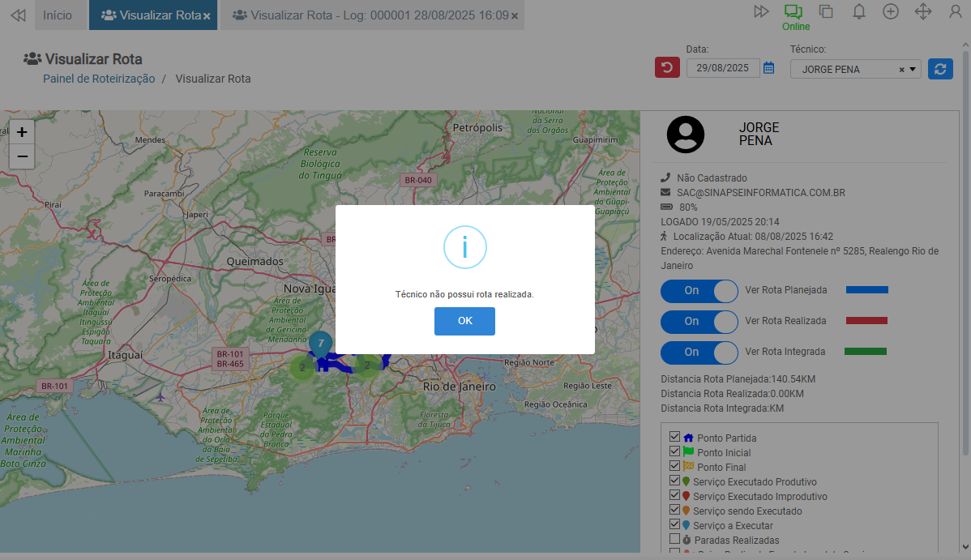Viewport: 971px width, 560px height.
Task: Toggle the Ver Rota Planejada switch
Action: coord(699,291)
